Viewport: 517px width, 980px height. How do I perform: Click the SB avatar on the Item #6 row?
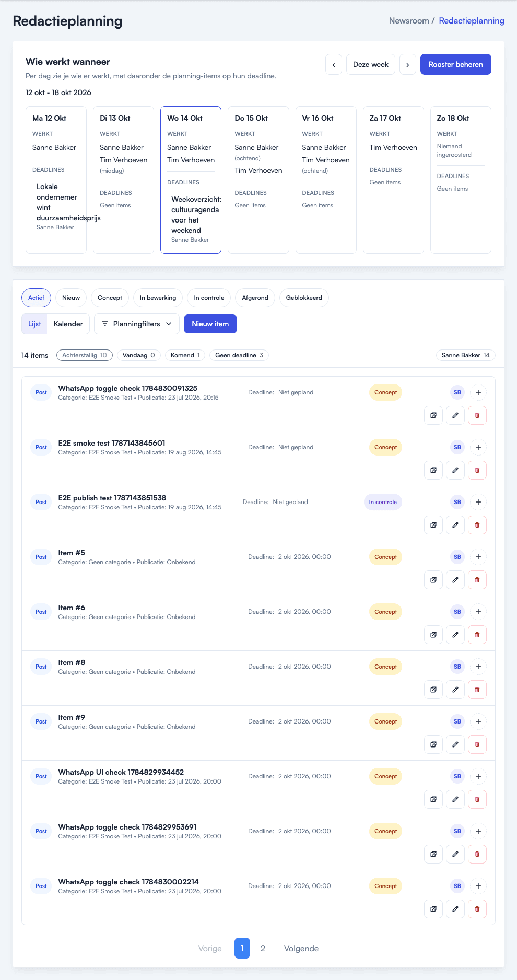tap(457, 612)
